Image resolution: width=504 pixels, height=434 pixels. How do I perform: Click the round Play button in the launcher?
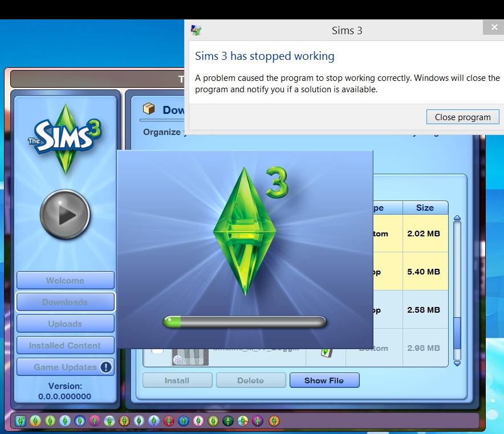(65, 214)
